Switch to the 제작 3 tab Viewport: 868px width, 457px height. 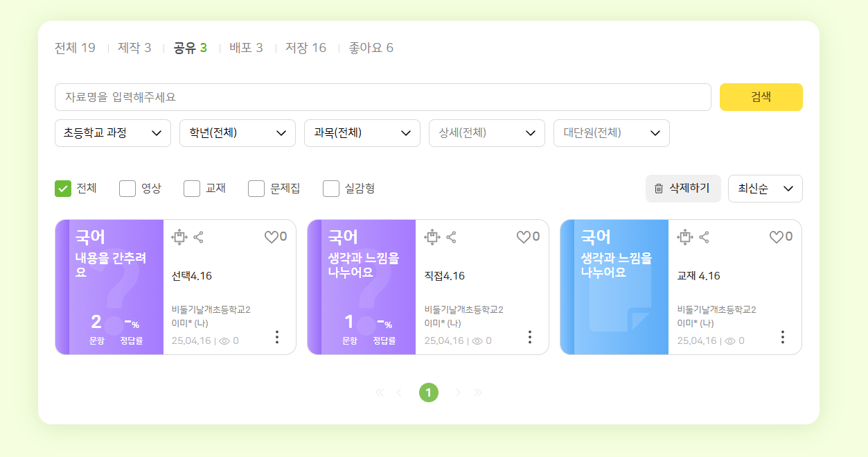[x=134, y=48]
